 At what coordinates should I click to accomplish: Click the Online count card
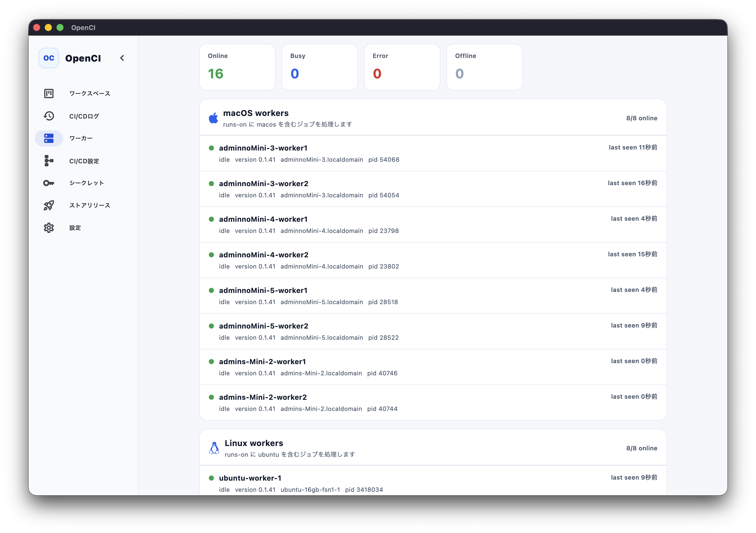(x=237, y=67)
